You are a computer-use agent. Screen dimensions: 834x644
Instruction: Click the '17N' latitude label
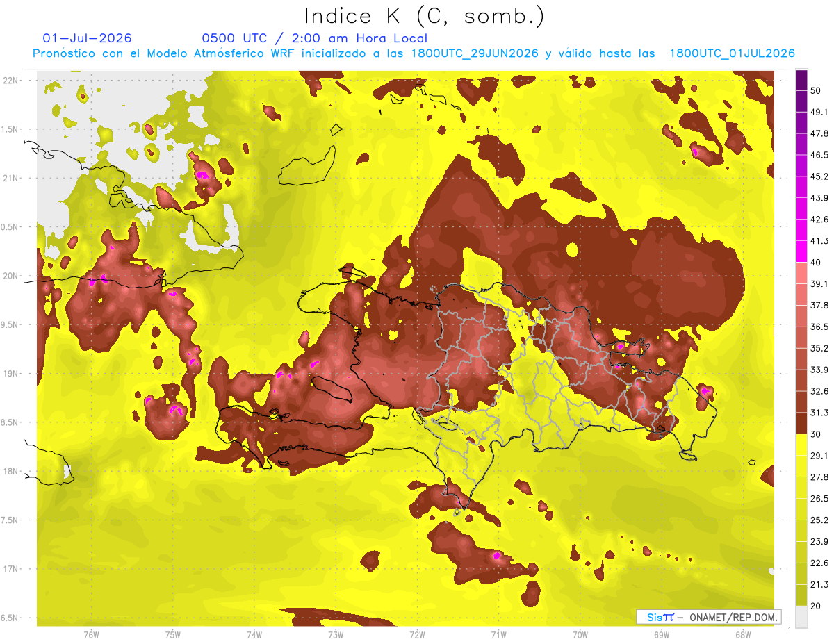click(x=11, y=570)
